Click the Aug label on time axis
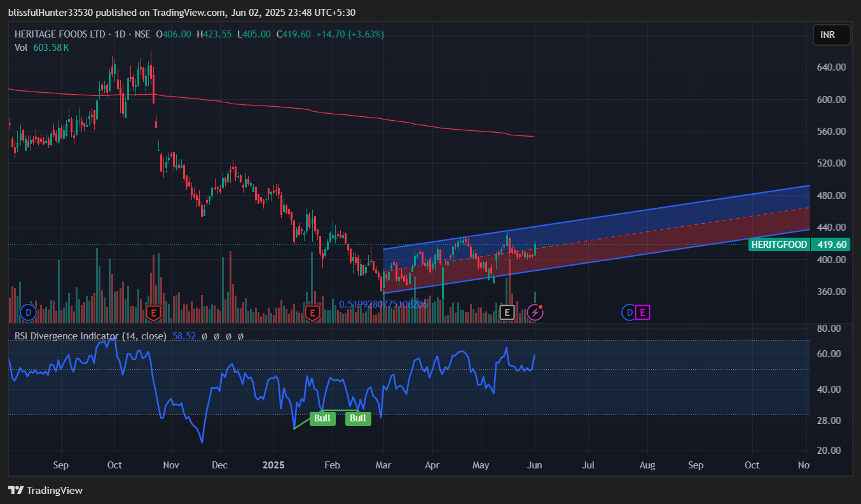861x504 pixels. pos(647,465)
